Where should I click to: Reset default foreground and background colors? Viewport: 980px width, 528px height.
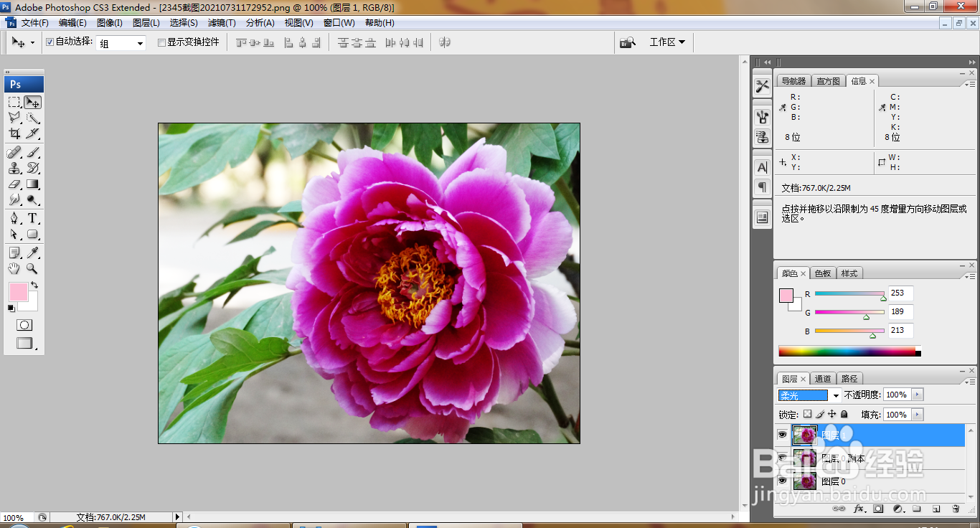tap(11, 308)
